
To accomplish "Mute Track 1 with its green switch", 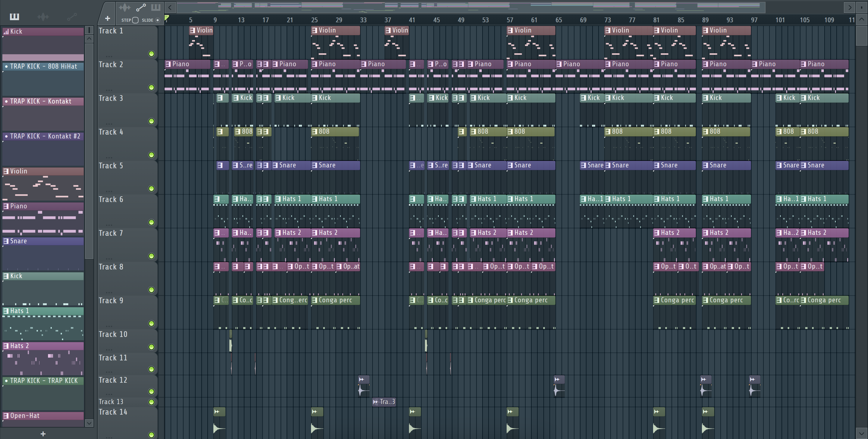I will pos(151,54).
